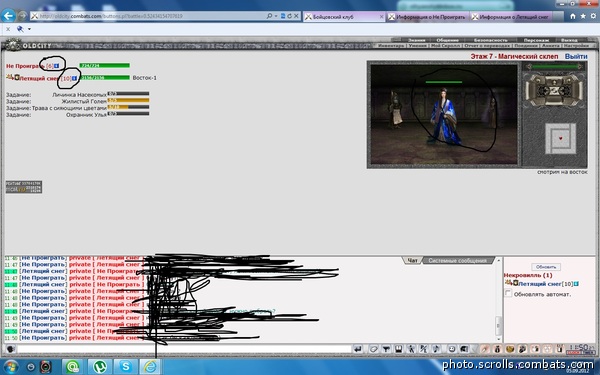600x375 pixels.
Task: Click the walking figure icon in chat bar
Action: 411,349
